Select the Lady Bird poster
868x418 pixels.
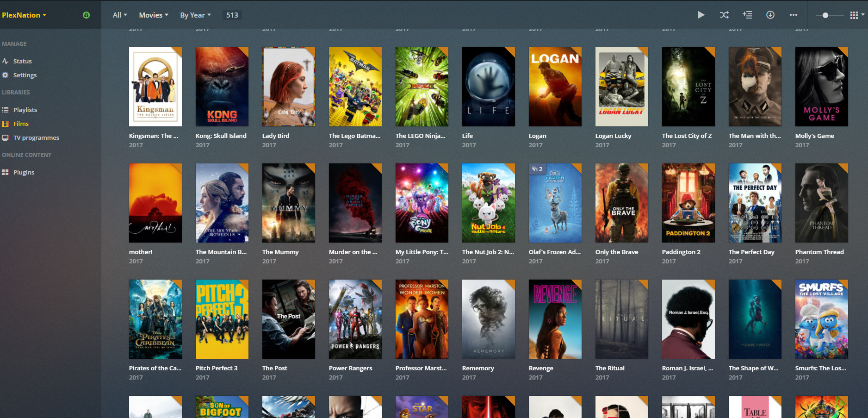click(289, 87)
